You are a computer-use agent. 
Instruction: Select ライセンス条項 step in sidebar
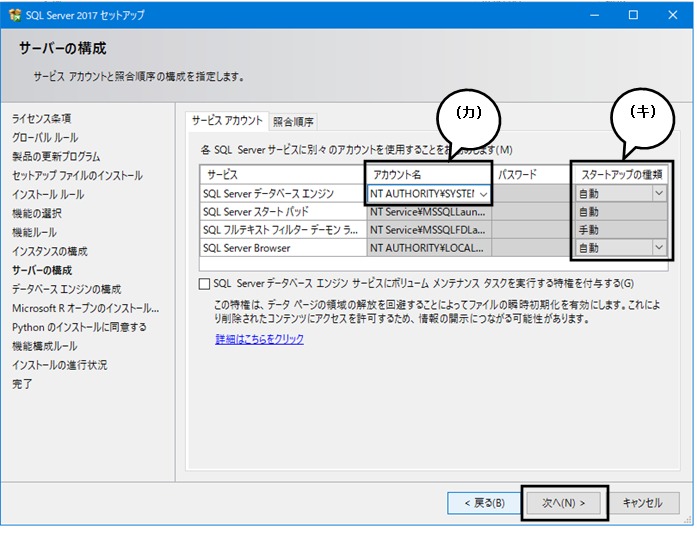41,119
